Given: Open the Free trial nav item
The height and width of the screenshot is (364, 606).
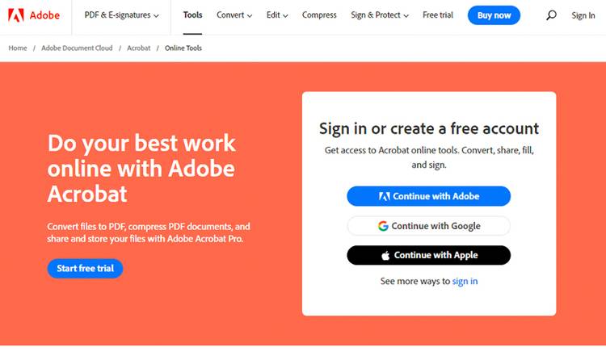Looking at the screenshot, I should tap(438, 15).
